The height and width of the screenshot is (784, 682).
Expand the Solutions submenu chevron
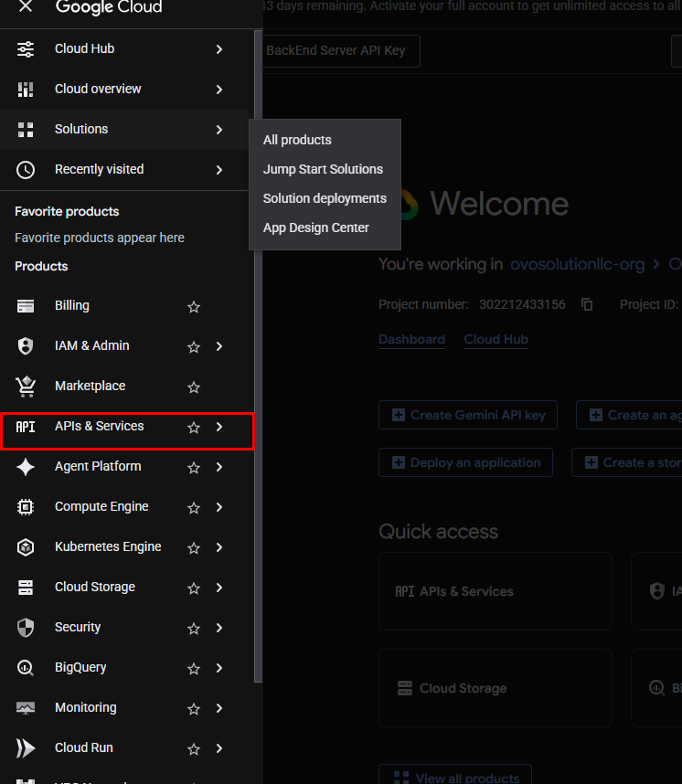tap(219, 130)
